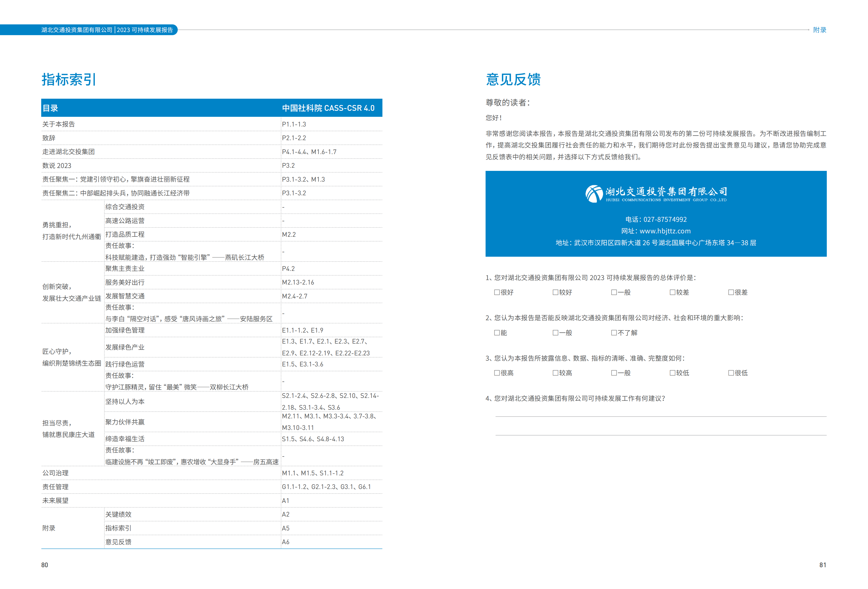Click the S1.5、S4.6、S4.8-4.13 cell
Image resolution: width=868 pixels, height=589 pixels.
(x=313, y=439)
